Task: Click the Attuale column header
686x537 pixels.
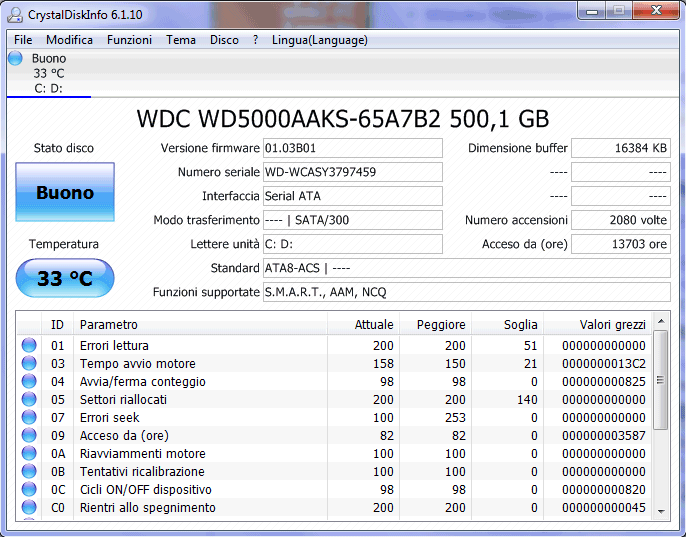Action: (363, 324)
